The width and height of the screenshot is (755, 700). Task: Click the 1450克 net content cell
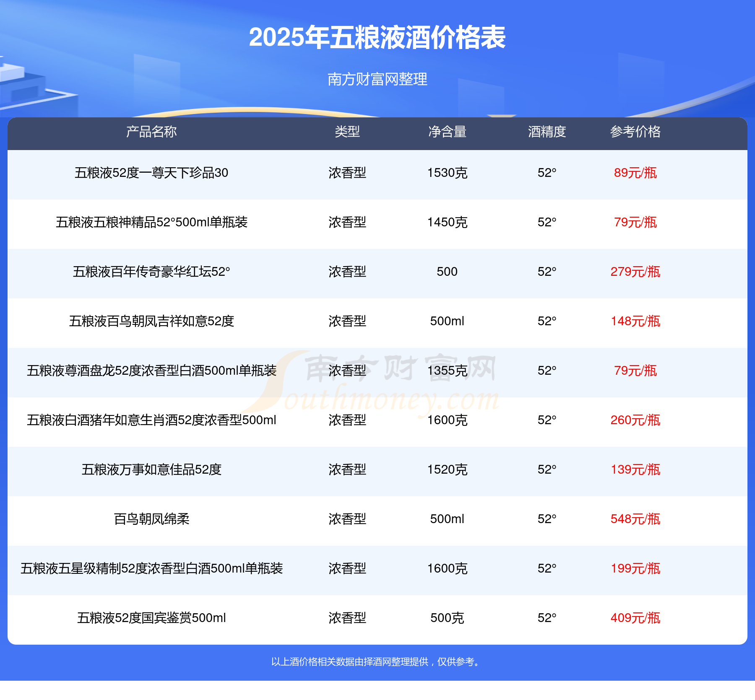[447, 222]
